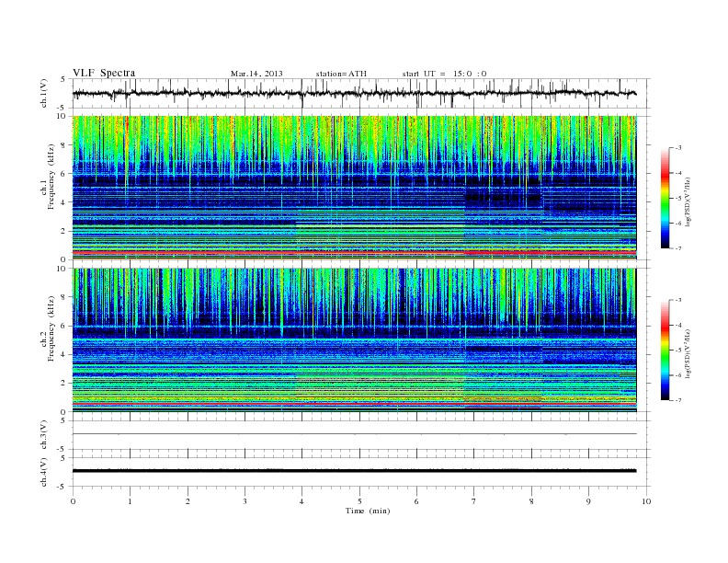Image resolution: width=728 pixels, height=563 pixels.
Task: Click the thick ch.4 voltage trace band
Action: [355, 471]
